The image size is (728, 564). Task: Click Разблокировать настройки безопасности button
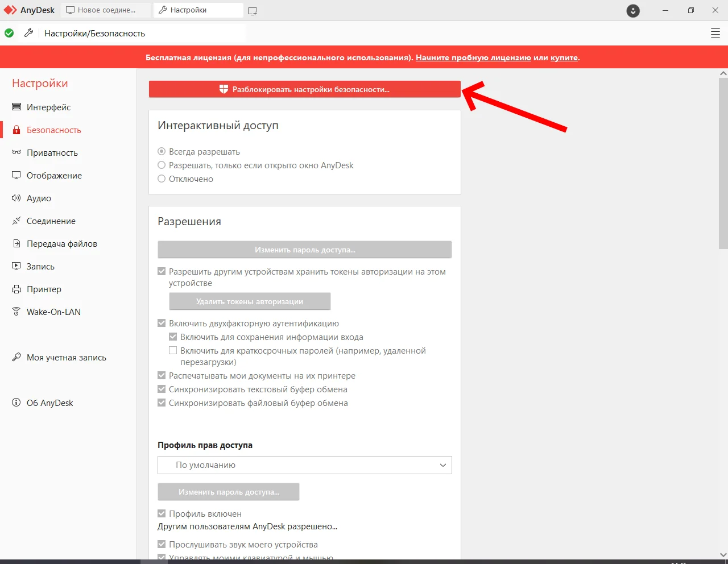(x=305, y=89)
